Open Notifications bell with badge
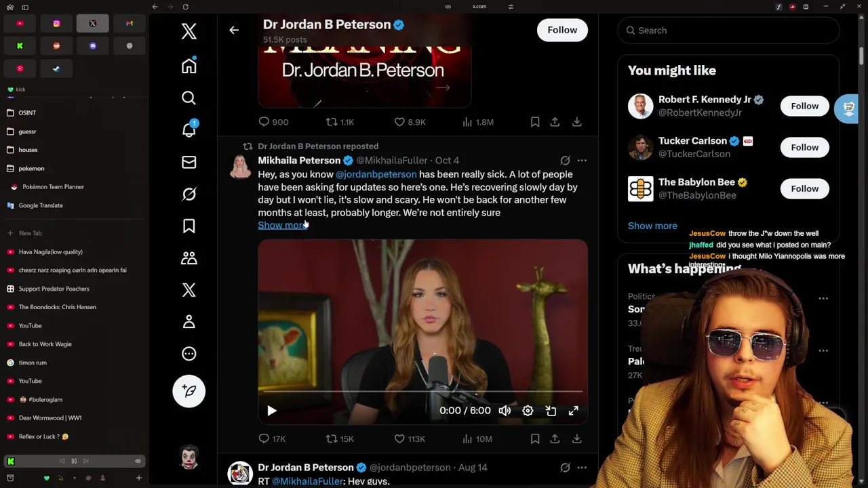This screenshot has height=488, width=868. [x=189, y=129]
